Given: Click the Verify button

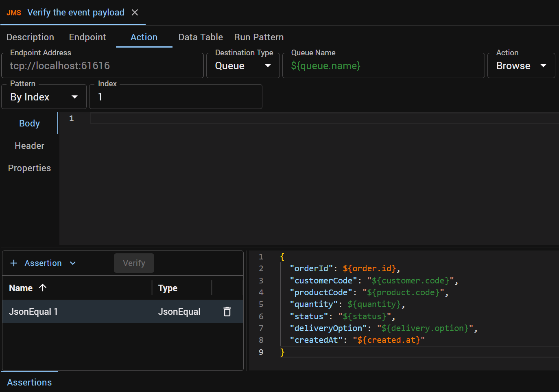Looking at the screenshot, I should click(134, 263).
